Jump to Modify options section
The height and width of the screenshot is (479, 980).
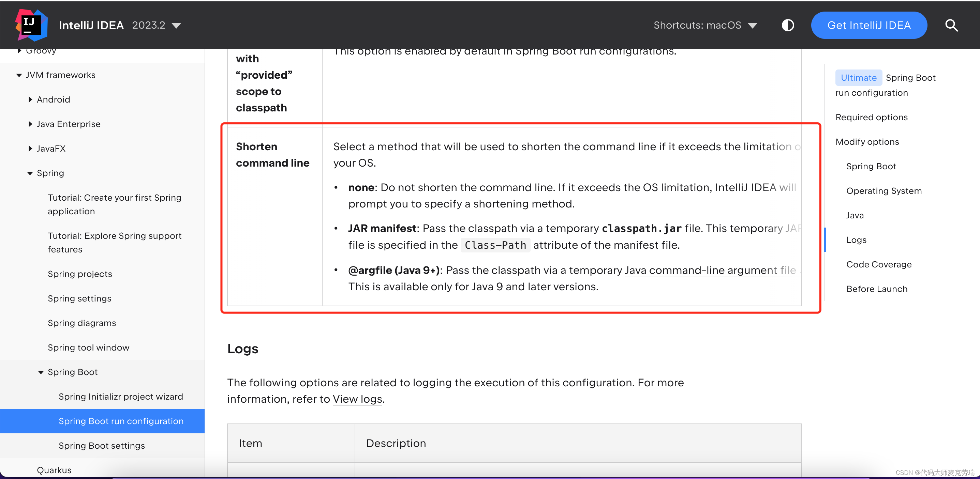tap(867, 142)
